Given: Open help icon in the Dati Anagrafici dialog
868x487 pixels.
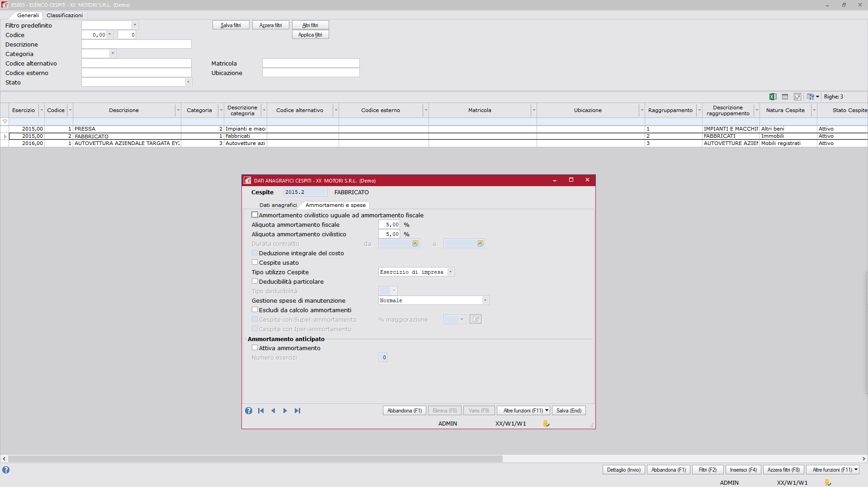Looking at the screenshot, I should pos(249,411).
